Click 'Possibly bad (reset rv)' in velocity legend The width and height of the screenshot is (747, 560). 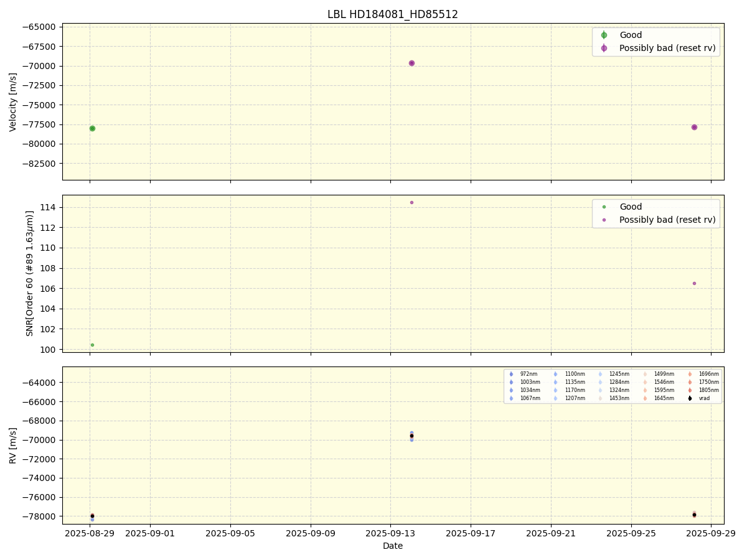click(x=667, y=48)
